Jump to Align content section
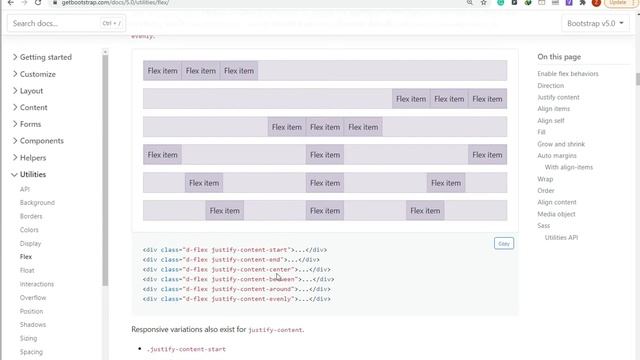The height and width of the screenshot is (360, 640). tap(557, 202)
